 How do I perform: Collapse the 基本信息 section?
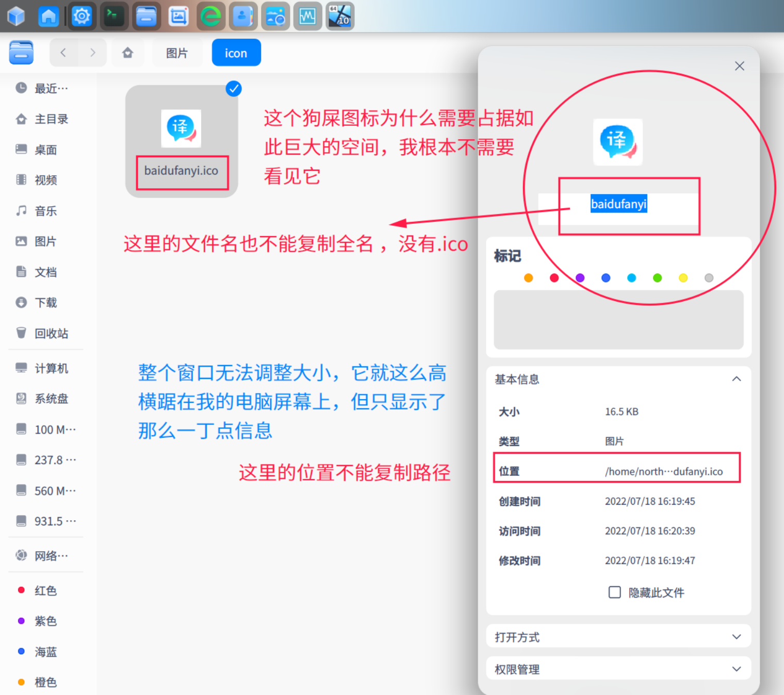point(737,379)
